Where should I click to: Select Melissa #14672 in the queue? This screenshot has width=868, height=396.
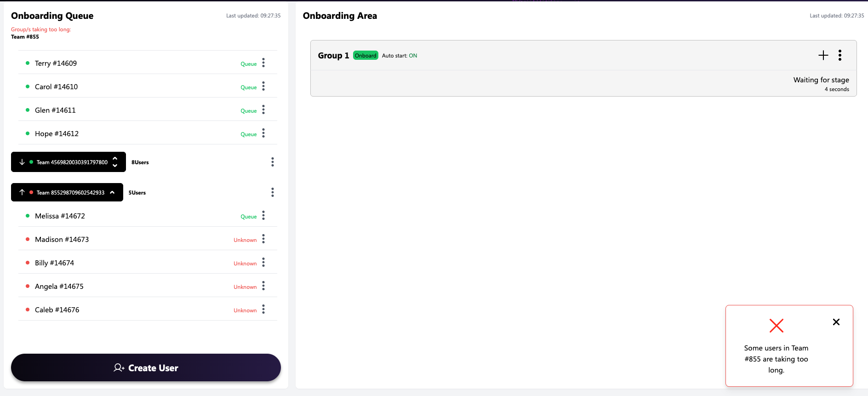(x=60, y=216)
